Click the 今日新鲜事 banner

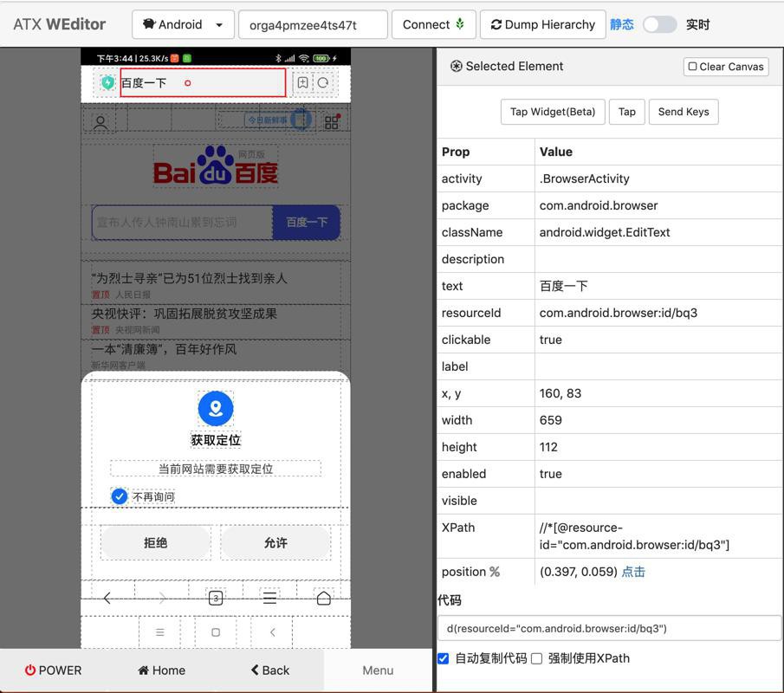[x=268, y=120]
